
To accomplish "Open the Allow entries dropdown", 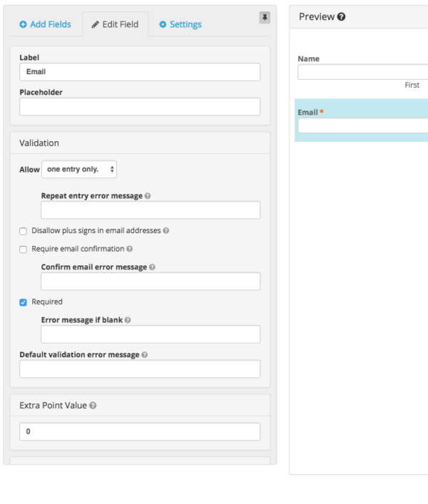I will (79, 170).
